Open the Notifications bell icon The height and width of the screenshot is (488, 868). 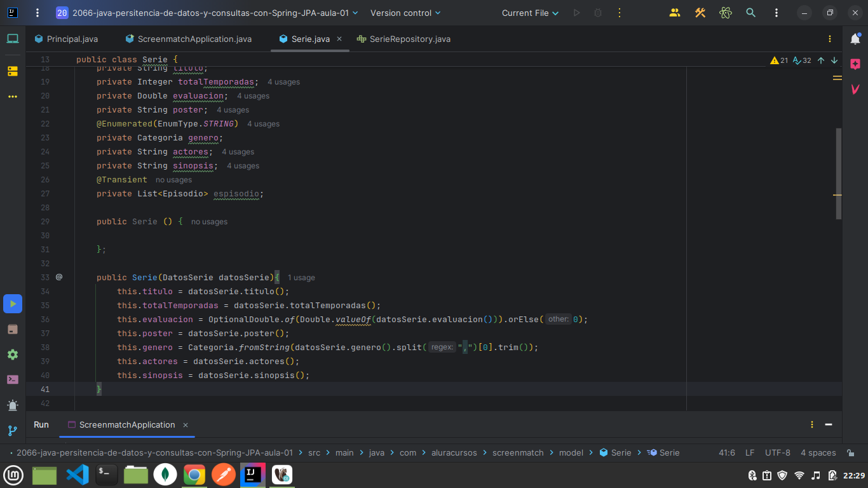pos(855,39)
